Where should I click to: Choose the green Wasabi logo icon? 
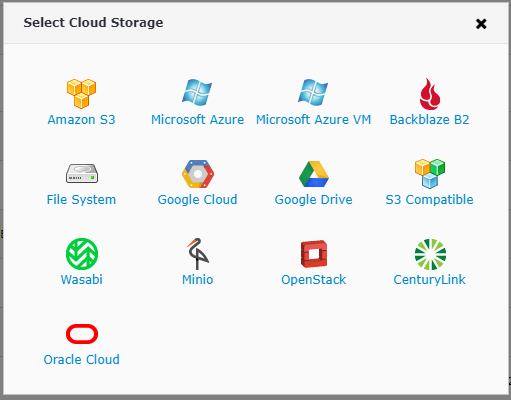pyautogui.click(x=82, y=254)
